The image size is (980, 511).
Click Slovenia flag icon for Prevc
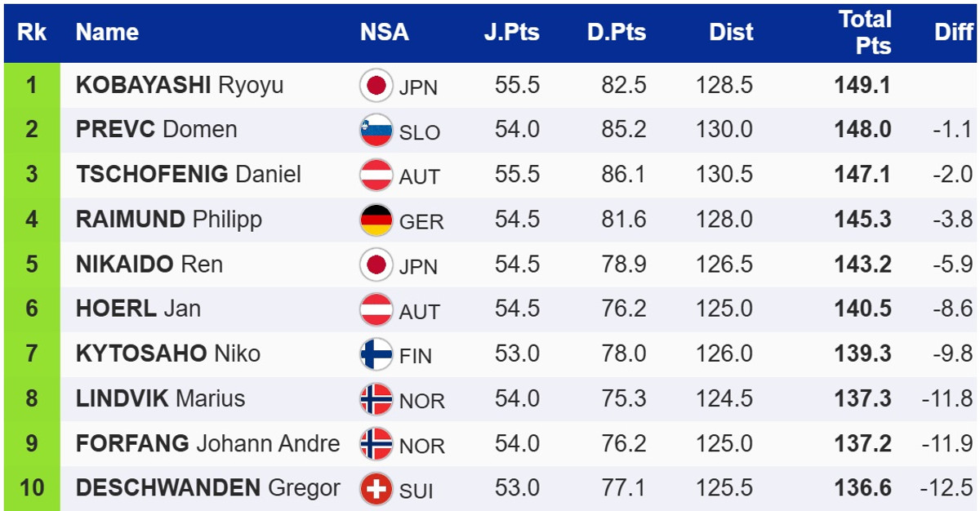pyautogui.click(x=376, y=131)
